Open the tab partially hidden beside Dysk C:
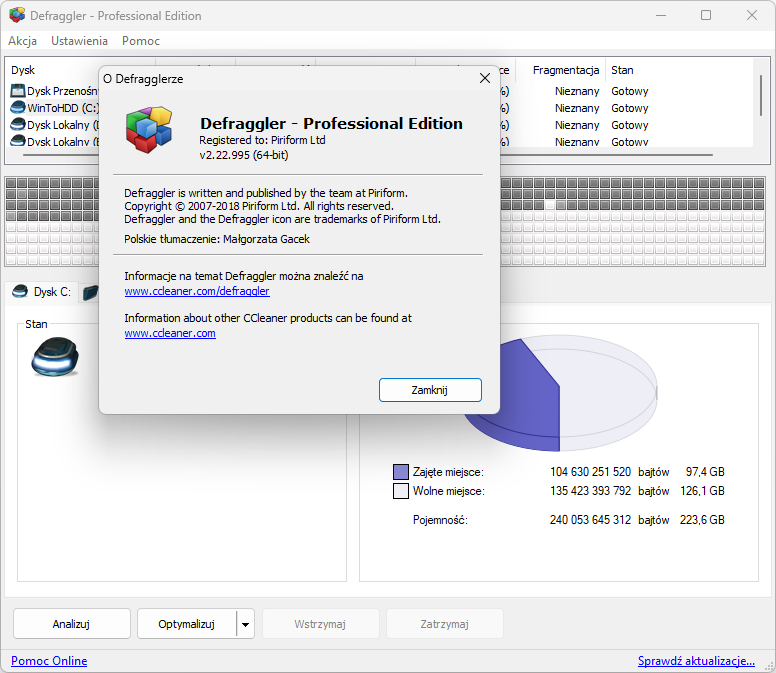The image size is (776, 673). [90, 292]
